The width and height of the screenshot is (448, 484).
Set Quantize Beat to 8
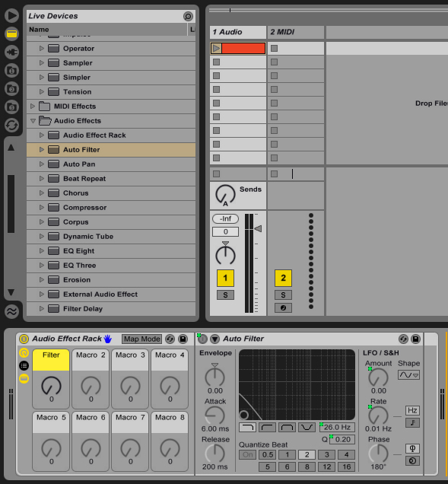coord(307,466)
